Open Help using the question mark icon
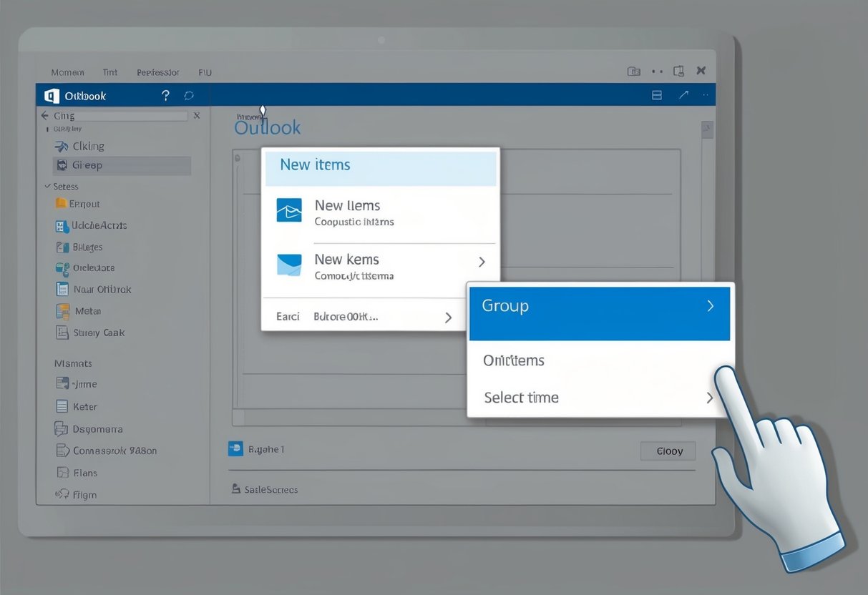The width and height of the screenshot is (868, 595). click(x=165, y=94)
